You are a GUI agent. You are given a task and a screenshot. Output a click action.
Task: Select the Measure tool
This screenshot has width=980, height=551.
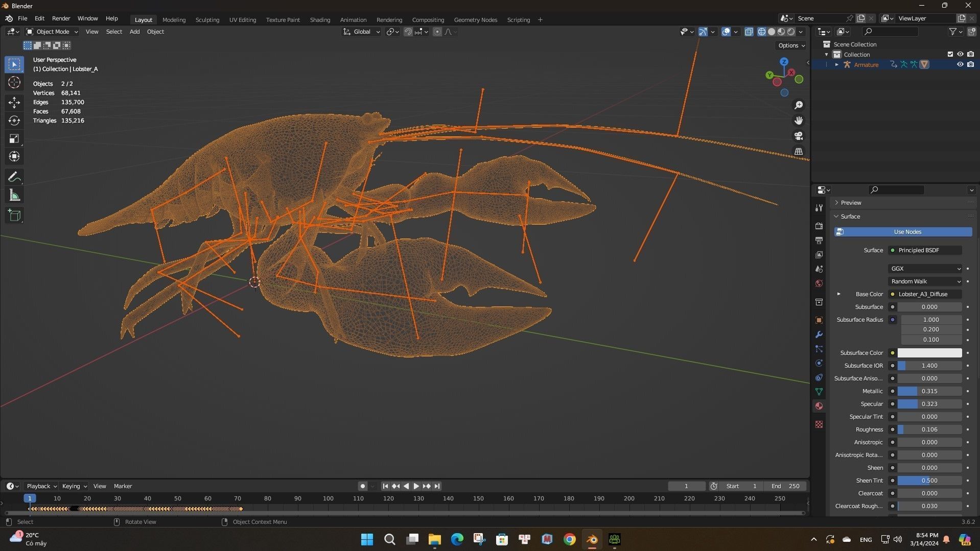point(14,195)
